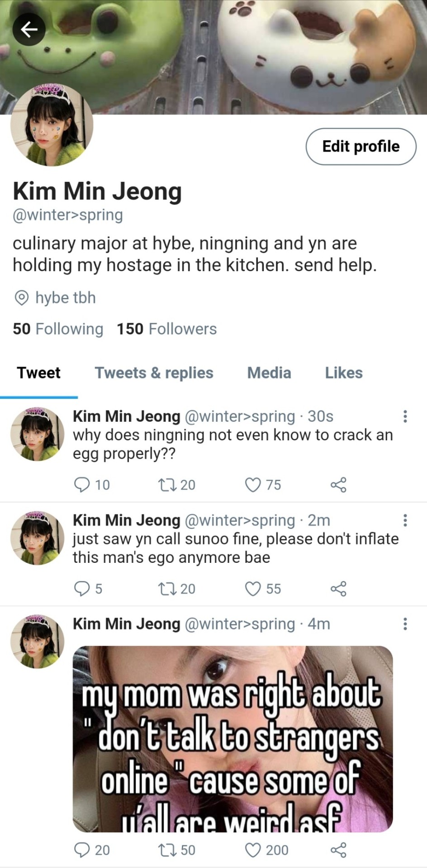Reply to the sunoo ego tweet
Screen dimensions: 427x868
tap(82, 589)
